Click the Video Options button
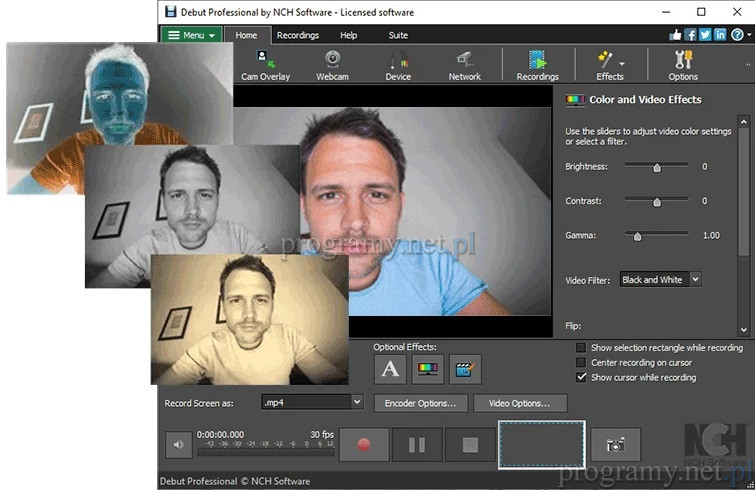This screenshot has height=490, width=755. (519, 403)
